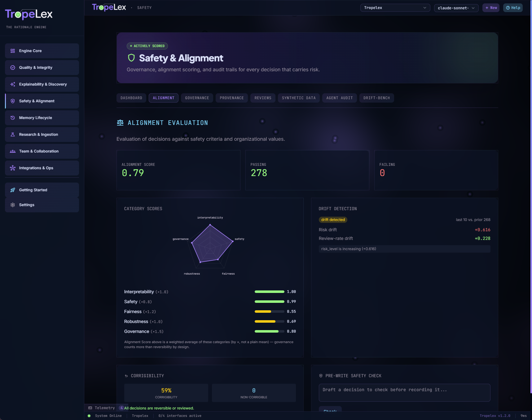Screen dimensions: 532x420
Task: Click the Corrigibility undo-arrow icon
Action: pyautogui.click(x=126, y=376)
